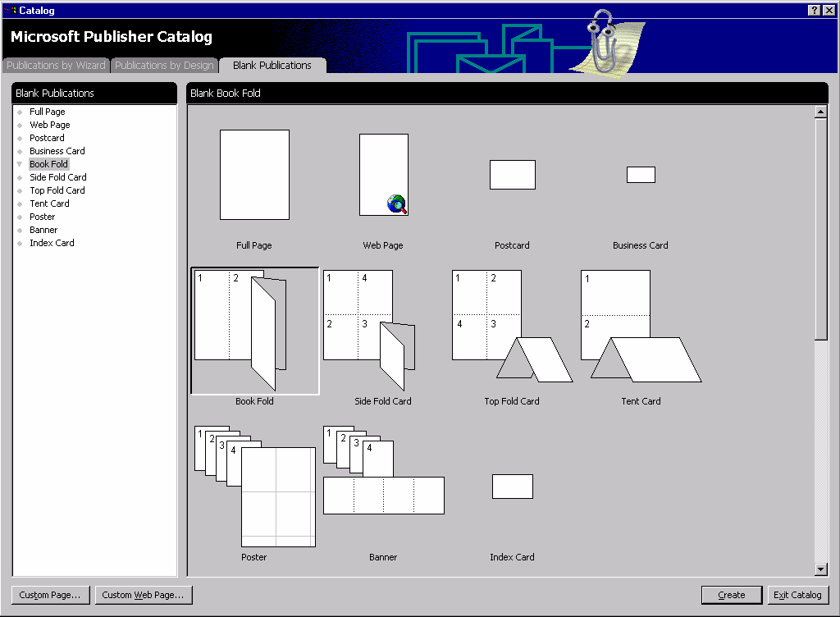Click the vertical scrollbar thumb
The width and height of the screenshot is (840, 617).
click(x=820, y=229)
